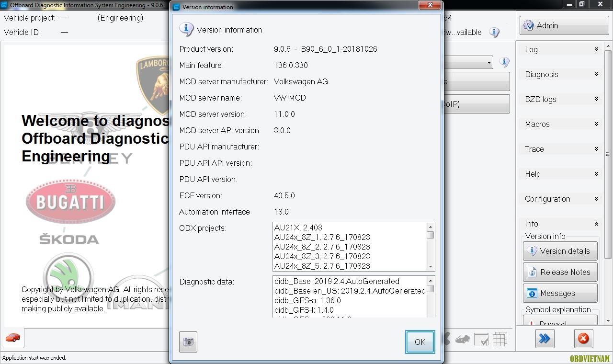Expand the Diagnosis section
This screenshot has width=613, height=364.
point(560,74)
